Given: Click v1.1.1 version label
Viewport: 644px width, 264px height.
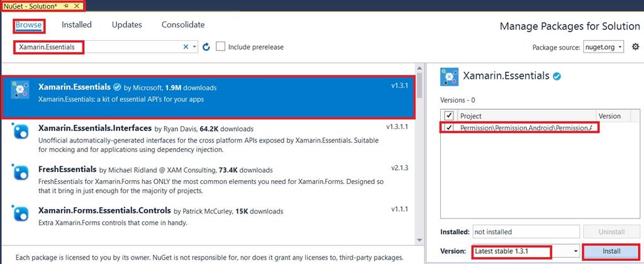Looking at the screenshot, I should pos(399,209).
